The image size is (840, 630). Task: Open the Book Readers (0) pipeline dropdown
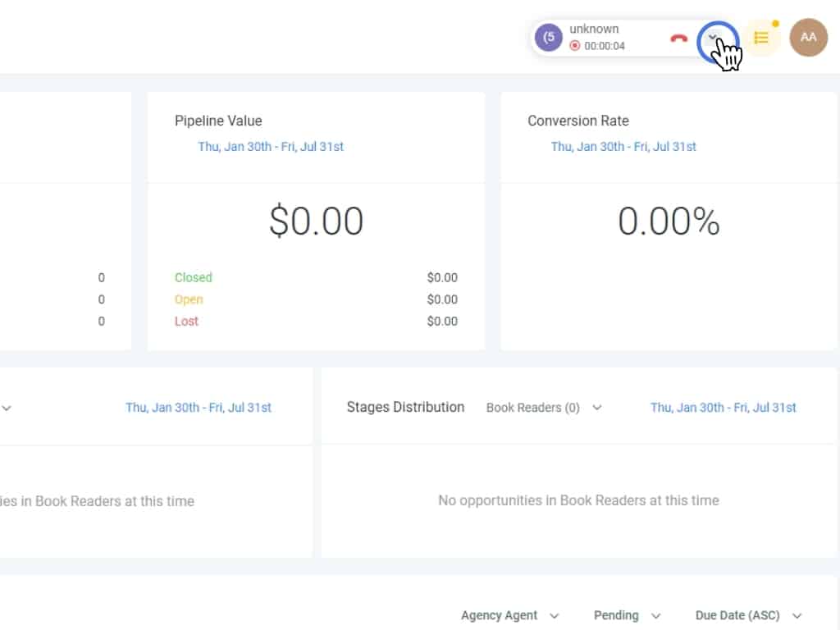tap(544, 408)
